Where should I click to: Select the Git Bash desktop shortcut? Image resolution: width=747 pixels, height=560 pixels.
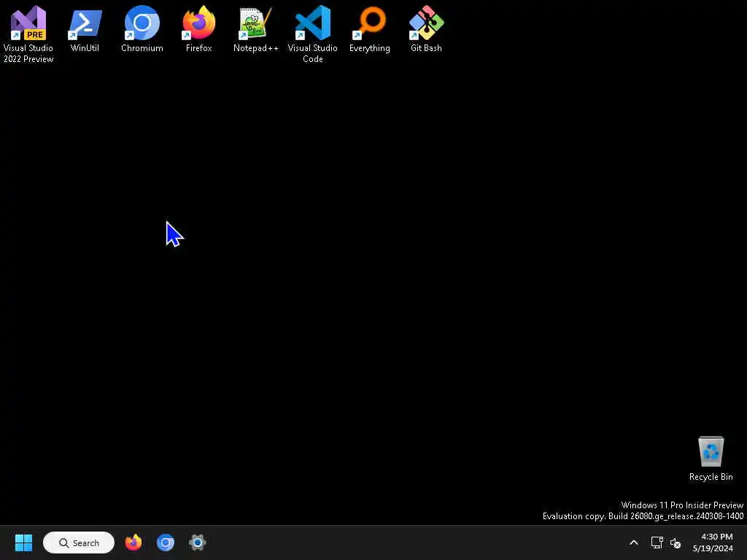(x=426, y=28)
